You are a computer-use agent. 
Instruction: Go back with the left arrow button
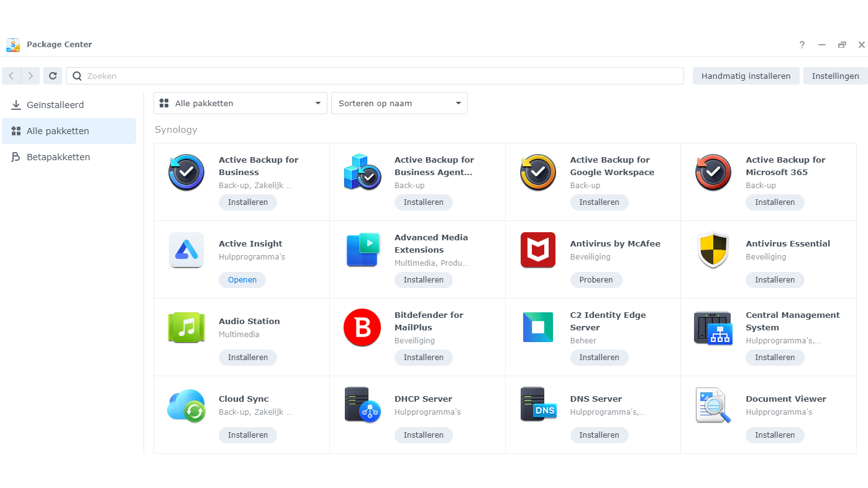11,76
